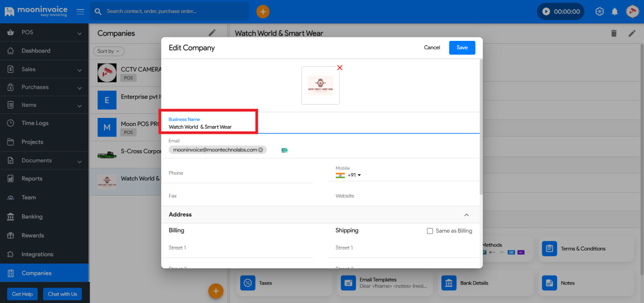This screenshot has height=303, width=644.
Task: Click the Get Help button
Action: point(22,294)
